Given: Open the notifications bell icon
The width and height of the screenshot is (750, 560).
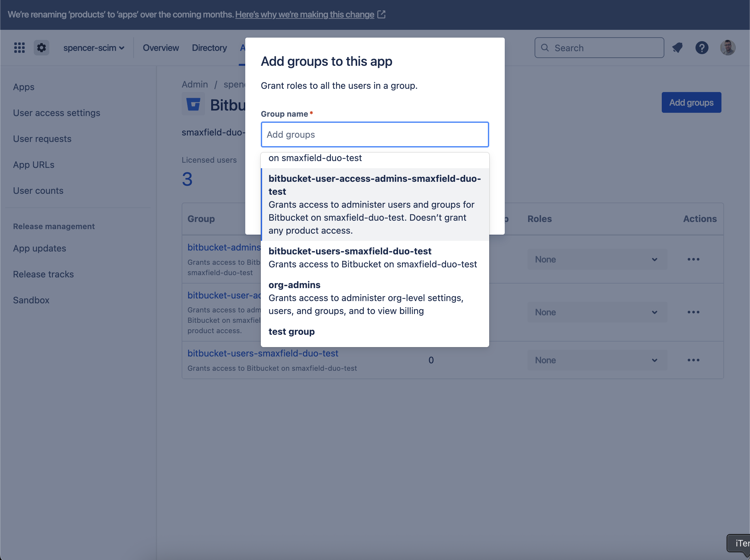Looking at the screenshot, I should pos(677,48).
